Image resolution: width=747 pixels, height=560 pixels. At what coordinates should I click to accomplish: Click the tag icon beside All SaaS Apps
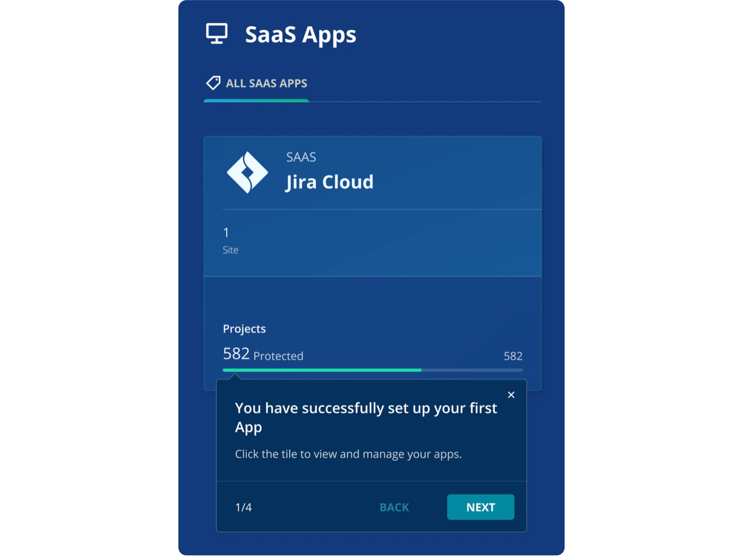(213, 83)
